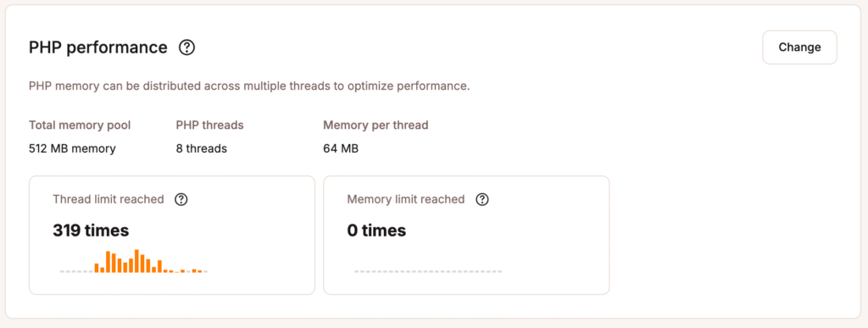This screenshot has width=868, height=328.
Task: Click the 8 threads value
Action: click(x=202, y=149)
